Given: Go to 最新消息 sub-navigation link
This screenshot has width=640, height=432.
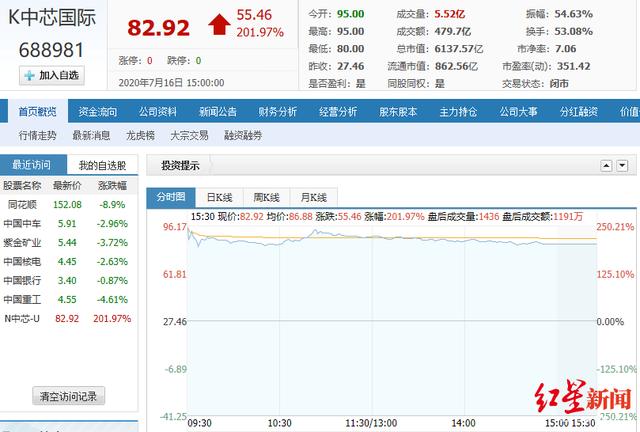Looking at the screenshot, I should point(91,135).
